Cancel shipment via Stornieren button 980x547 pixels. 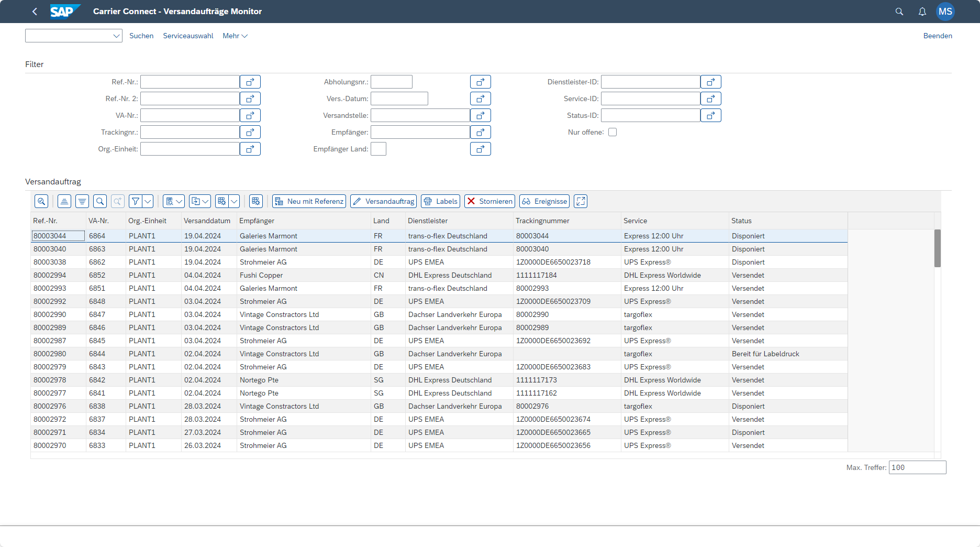(489, 201)
